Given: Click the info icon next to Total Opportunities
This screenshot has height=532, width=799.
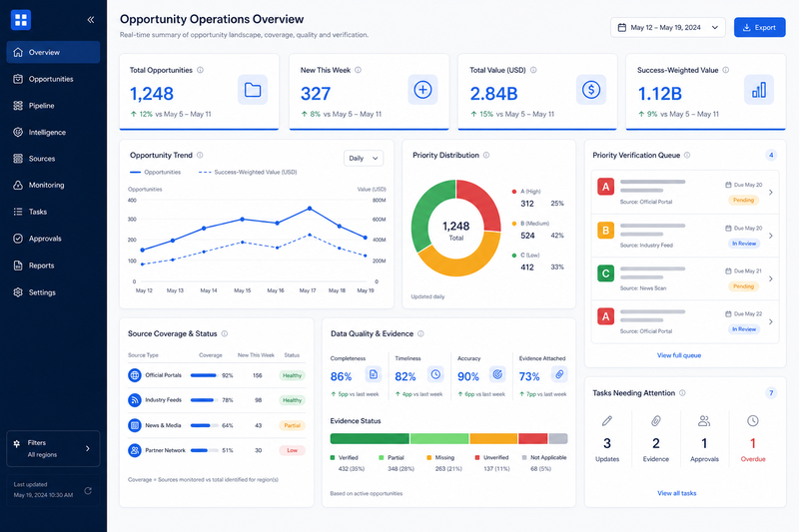Looking at the screenshot, I should (201, 70).
